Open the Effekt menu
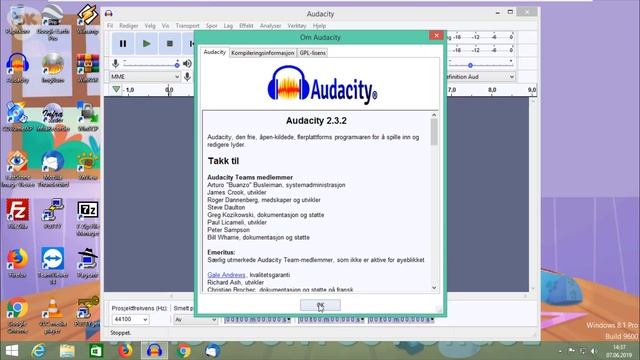The width and height of the screenshot is (640, 360). coord(246,26)
